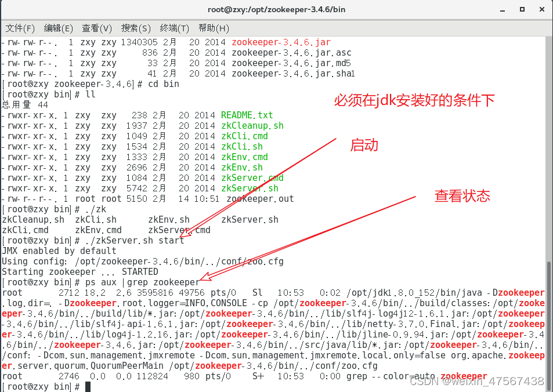The height and width of the screenshot is (392, 553).
Task: Click the '总用量 44' line
Action: coord(25,105)
